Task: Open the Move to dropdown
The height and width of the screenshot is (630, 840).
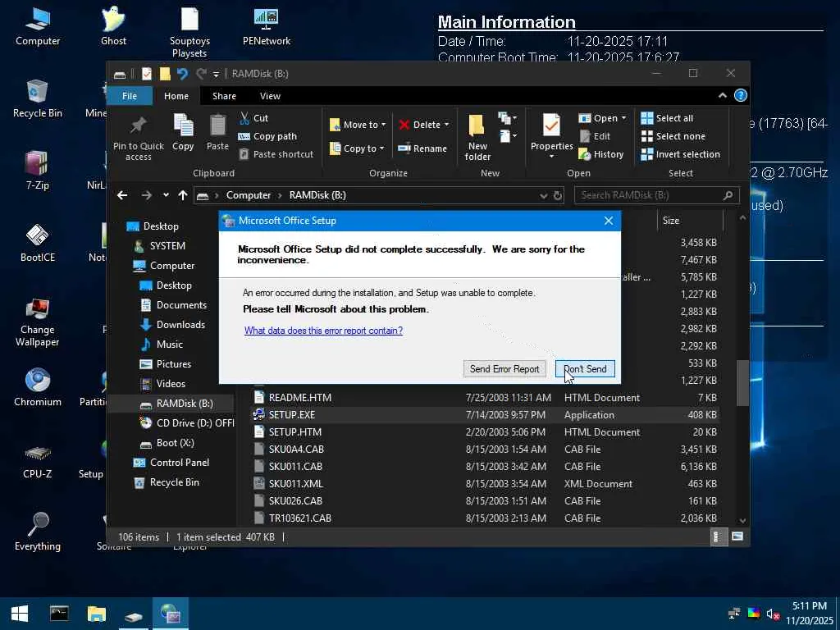Action: pos(358,125)
